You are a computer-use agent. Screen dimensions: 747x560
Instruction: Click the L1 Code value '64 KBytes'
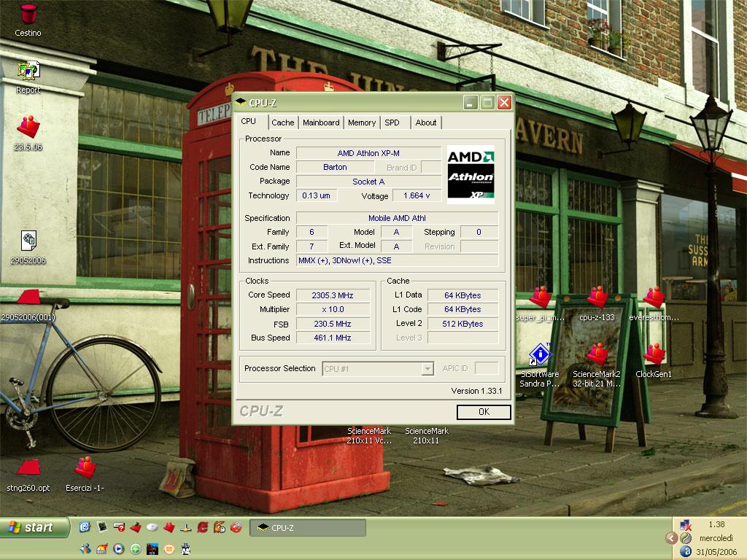462,309
